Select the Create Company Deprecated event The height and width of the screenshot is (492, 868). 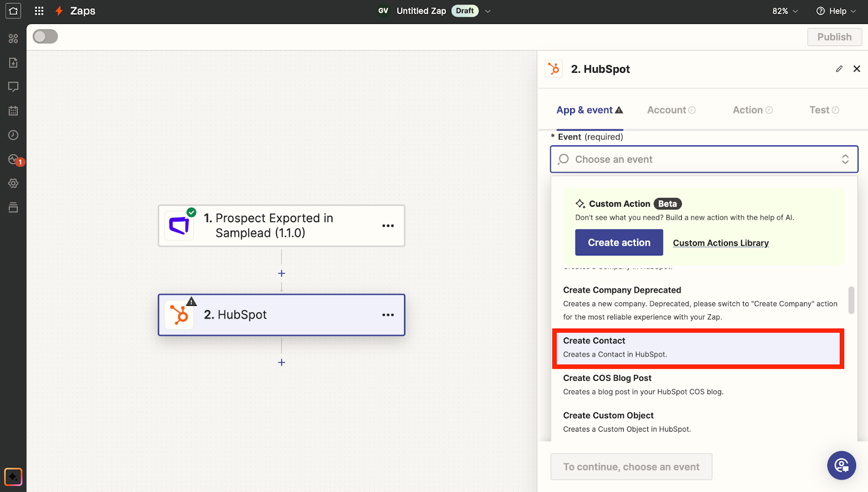tap(700, 303)
